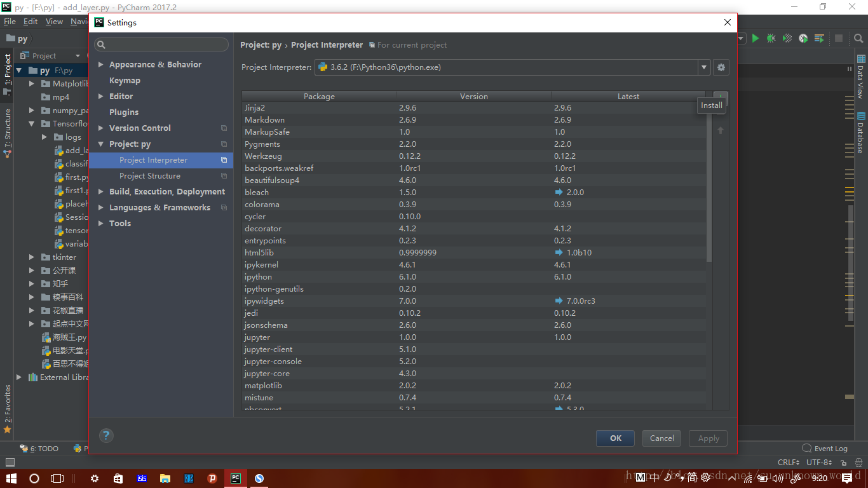Click copy icon beside Project Interpreter item

tap(224, 160)
